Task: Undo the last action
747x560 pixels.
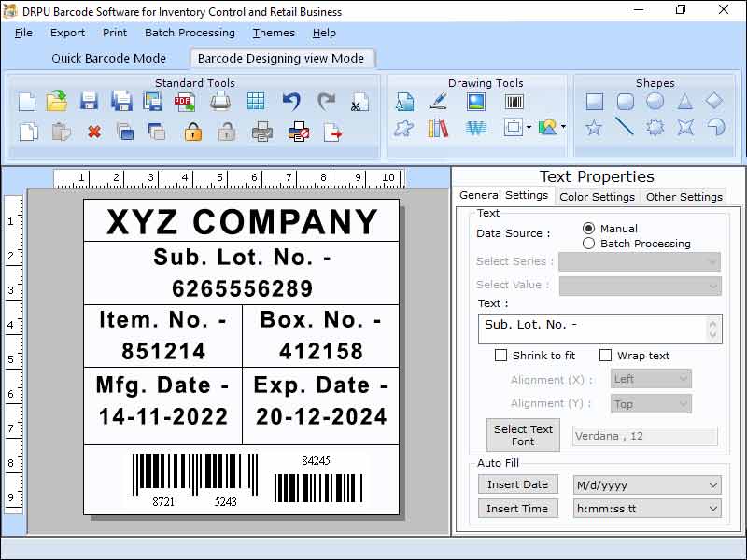Action: coord(290,98)
